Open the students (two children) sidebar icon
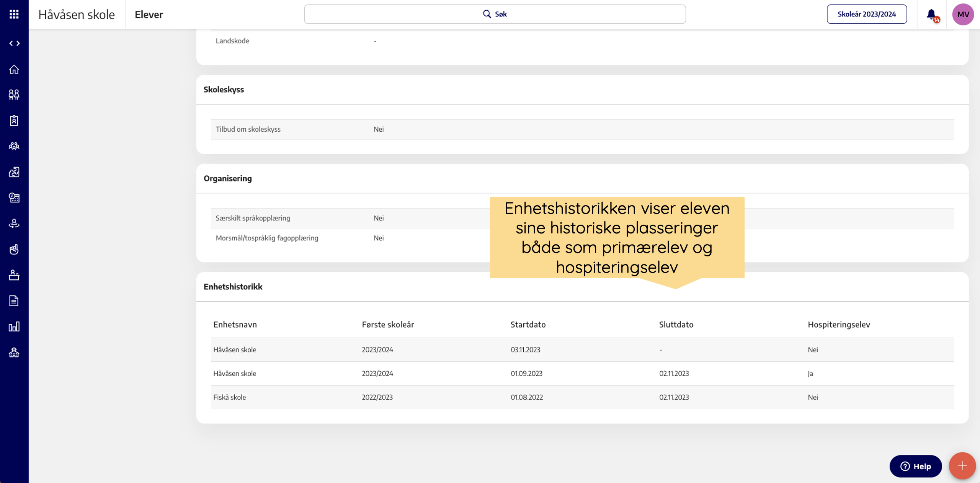The image size is (980, 483). [x=14, y=95]
